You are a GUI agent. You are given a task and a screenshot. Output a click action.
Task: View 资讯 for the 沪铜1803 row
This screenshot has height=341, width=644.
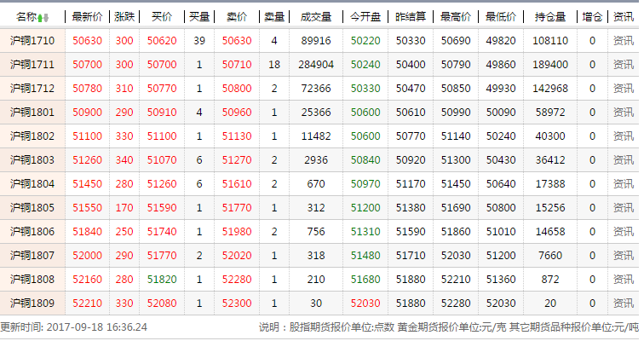point(623,159)
